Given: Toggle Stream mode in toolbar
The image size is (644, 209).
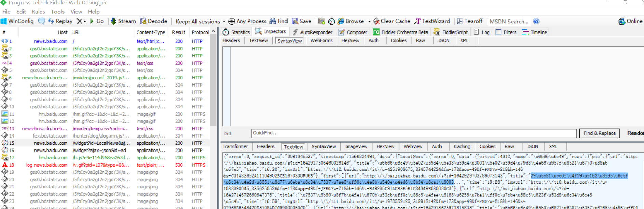Looking at the screenshot, I should tap(123, 21).
